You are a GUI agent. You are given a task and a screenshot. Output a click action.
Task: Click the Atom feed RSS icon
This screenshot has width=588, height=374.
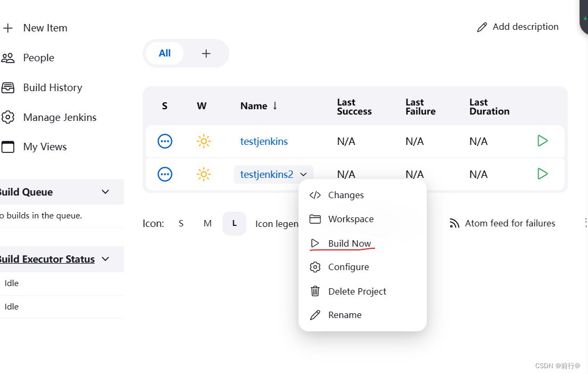click(x=454, y=223)
